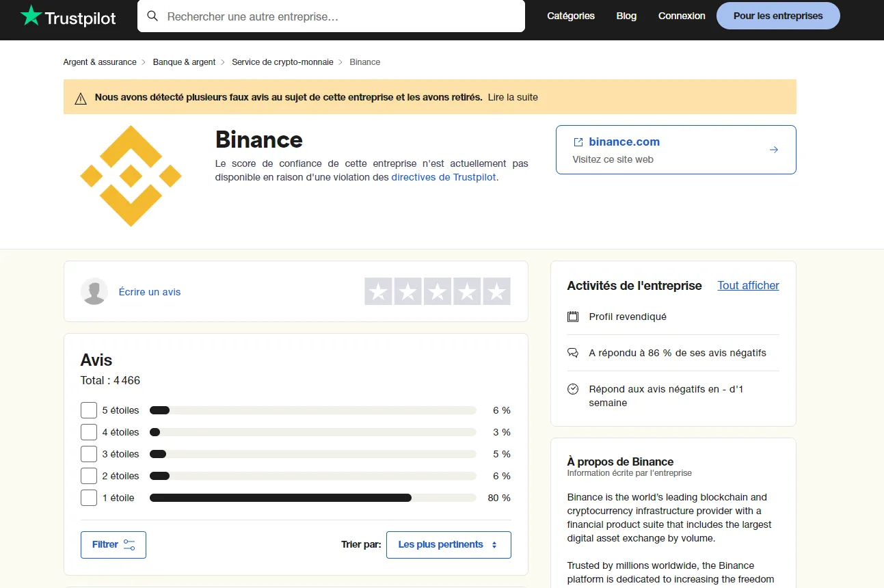Click the 5 étoiles rating bar
This screenshot has height=588, width=884.
313,410
